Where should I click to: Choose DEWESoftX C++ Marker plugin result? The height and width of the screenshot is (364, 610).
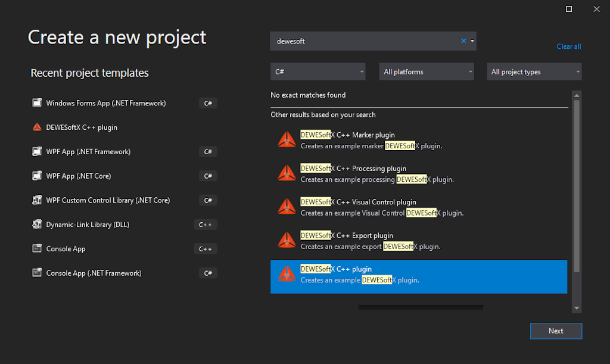click(419, 140)
